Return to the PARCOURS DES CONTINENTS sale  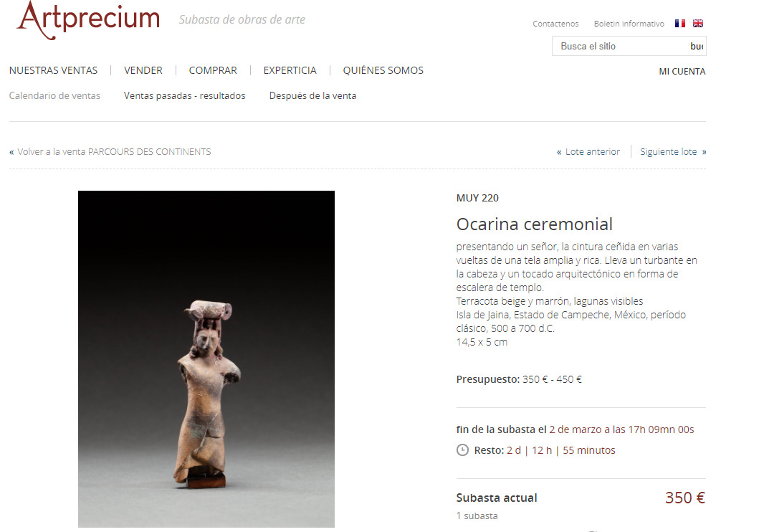(x=110, y=152)
